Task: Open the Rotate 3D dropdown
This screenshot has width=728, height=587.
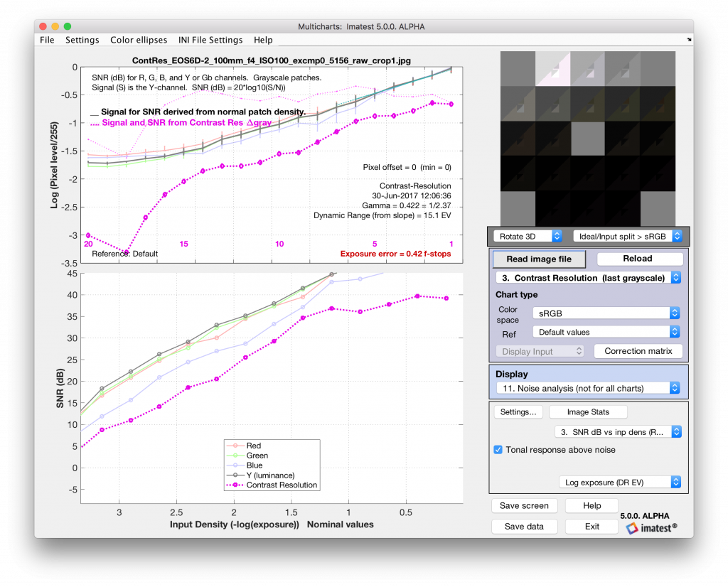Action: pyautogui.click(x=528, y=236)
